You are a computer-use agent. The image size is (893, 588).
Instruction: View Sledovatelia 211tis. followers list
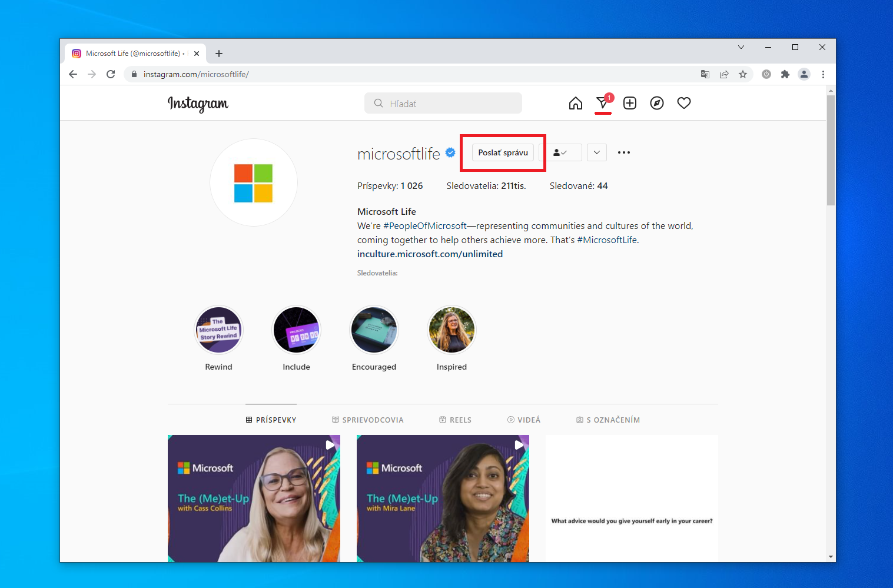click(x=486, y=185)
